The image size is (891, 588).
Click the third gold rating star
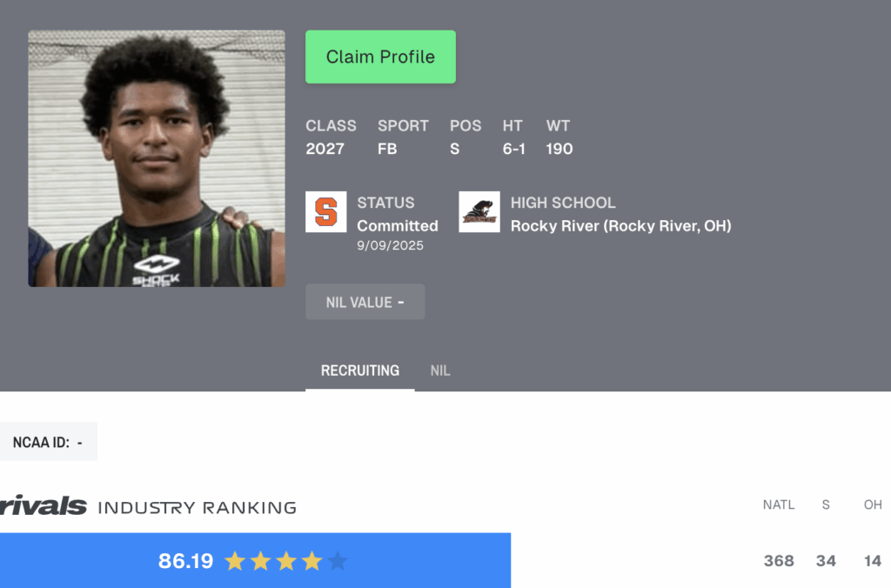285,561
